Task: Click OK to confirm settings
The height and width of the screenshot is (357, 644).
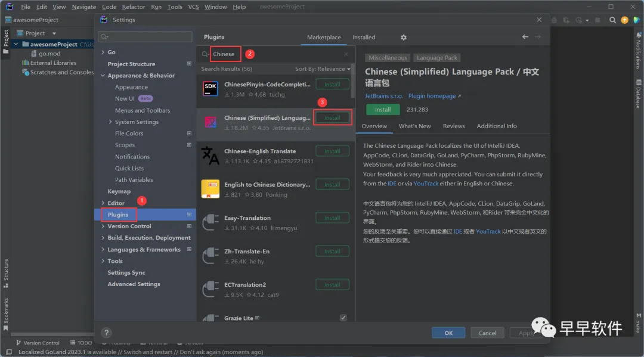Action: [448, 333]
